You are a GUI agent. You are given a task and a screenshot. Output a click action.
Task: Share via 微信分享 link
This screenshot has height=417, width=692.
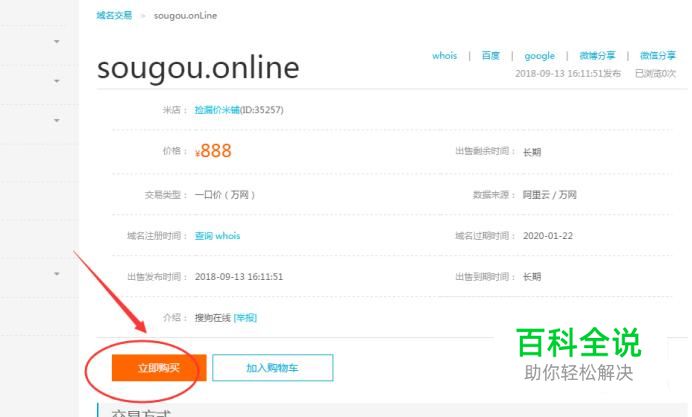[658, 56]
